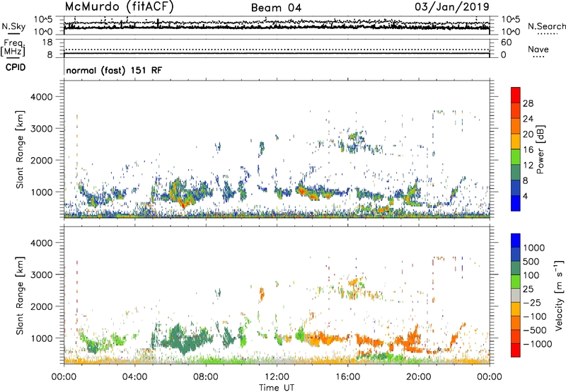Click the '-100' label on Velocity colorbar
This screenshot has width=566, height=392.
click(x=535, y=316)
